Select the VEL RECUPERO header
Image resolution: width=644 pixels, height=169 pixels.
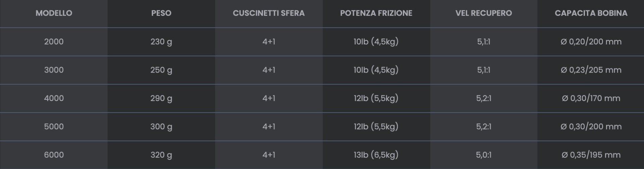(x=483, y=13)
